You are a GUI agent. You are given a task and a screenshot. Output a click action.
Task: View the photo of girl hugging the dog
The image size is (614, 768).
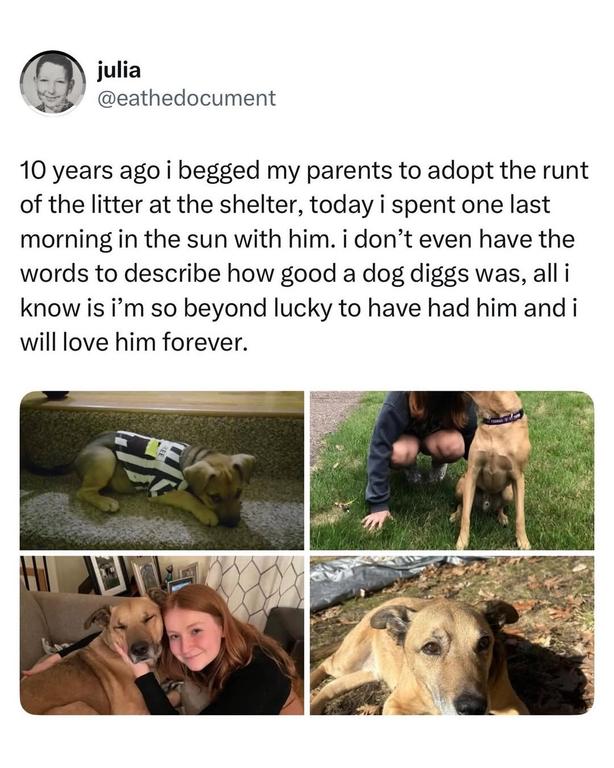(x=162, y=635)
